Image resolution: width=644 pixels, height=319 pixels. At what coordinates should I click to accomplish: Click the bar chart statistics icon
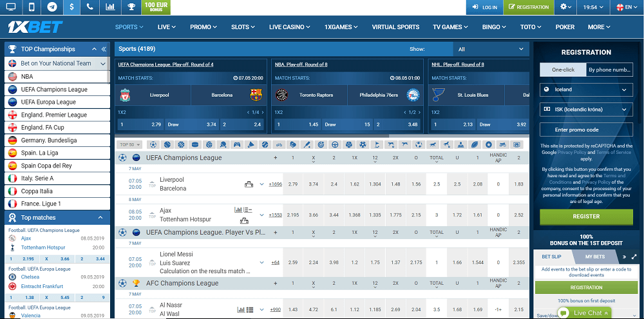pos(110,7)
